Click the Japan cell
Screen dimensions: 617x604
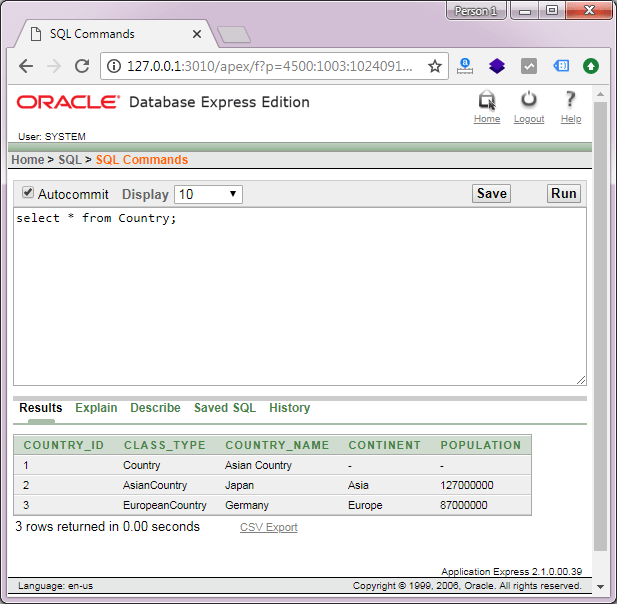click(x=239, y=485)
